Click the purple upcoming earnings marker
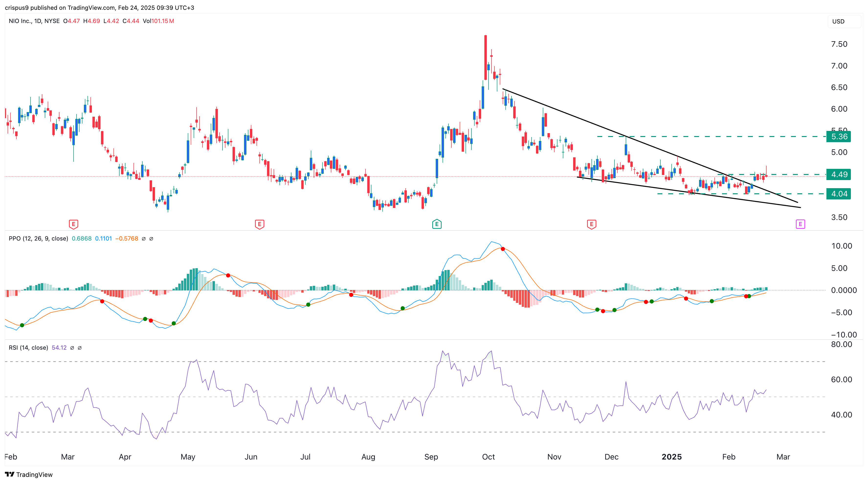868x483 pixels. 800,224
